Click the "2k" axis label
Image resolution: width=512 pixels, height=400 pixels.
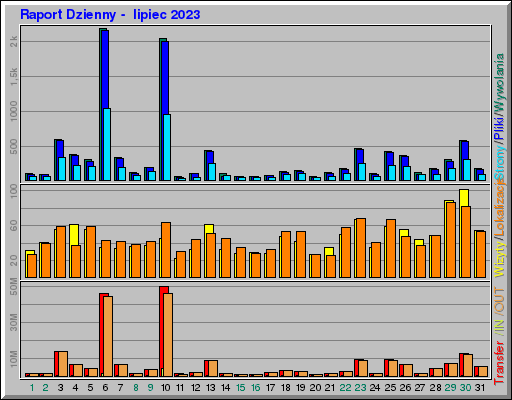(x=14, y=42)
